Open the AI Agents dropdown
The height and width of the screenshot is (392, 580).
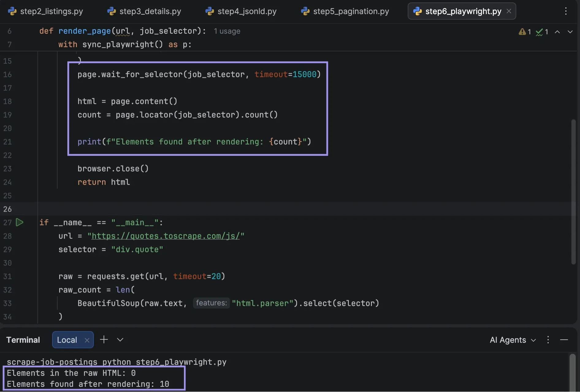pos(513,340)
